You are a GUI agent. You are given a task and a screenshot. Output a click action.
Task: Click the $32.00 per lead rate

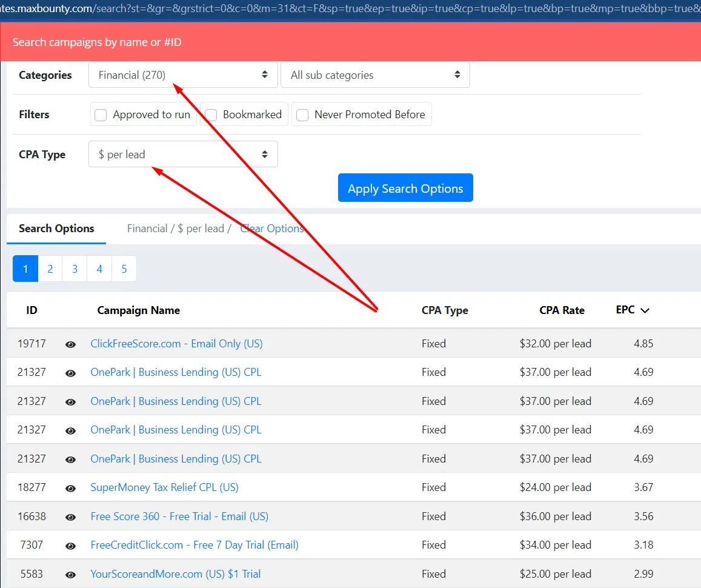click(x=555, y=344)
